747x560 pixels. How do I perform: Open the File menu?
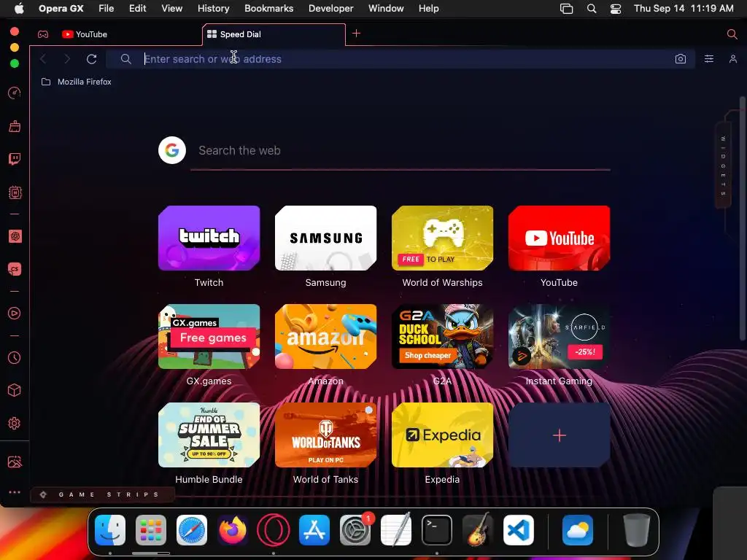click(x=107, y=9)
